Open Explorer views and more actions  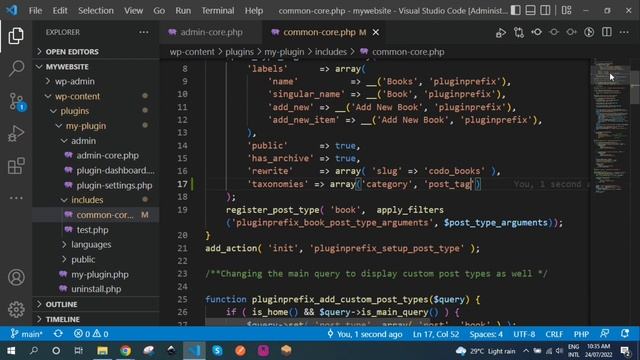tap(144, 32)
